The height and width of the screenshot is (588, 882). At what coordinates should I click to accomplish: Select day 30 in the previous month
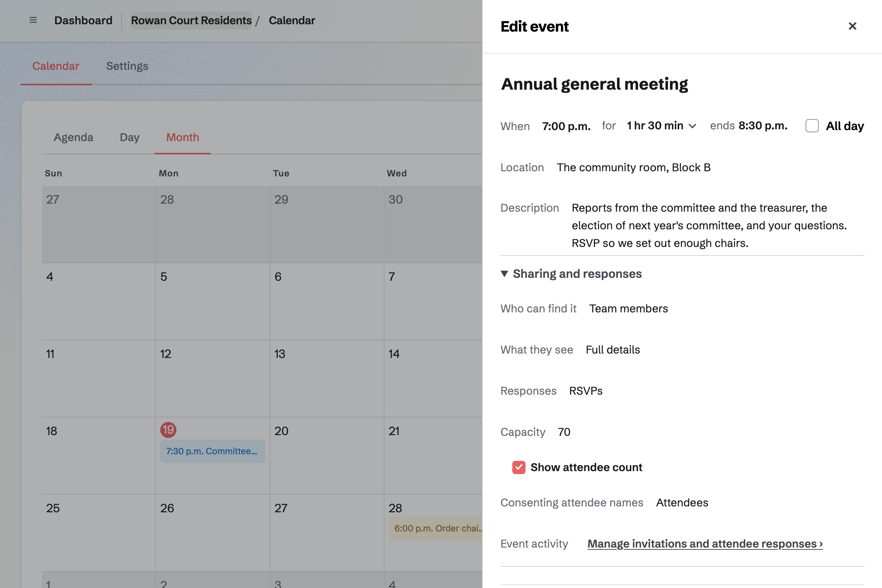pyautogui.click(x=395, y=199)
